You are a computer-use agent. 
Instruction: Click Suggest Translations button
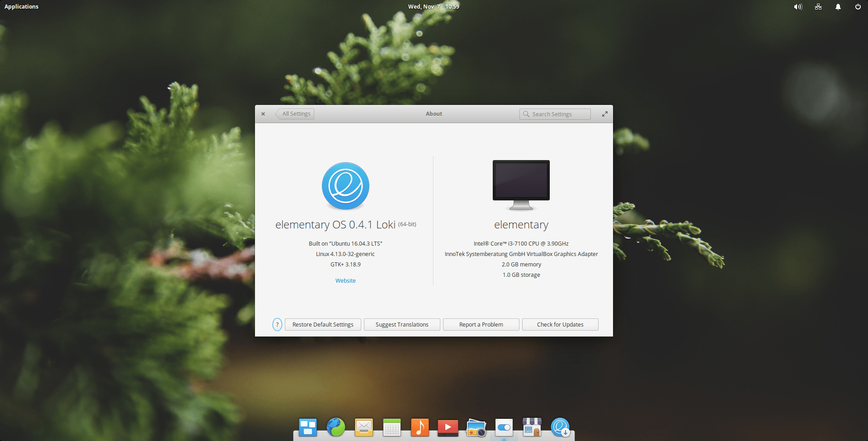pyautogui.click(x=402, y=324)
